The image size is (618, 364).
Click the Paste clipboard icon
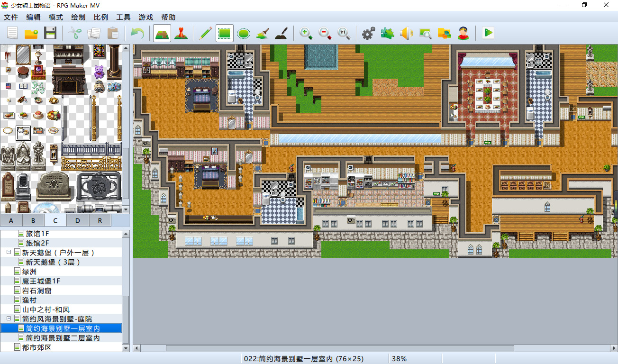[x=113, y=33]
